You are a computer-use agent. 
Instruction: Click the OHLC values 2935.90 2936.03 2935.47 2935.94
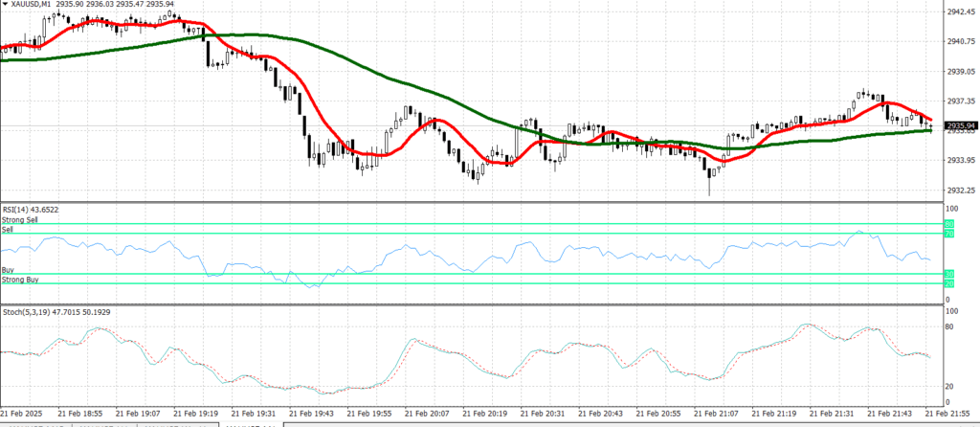[115, 5]
